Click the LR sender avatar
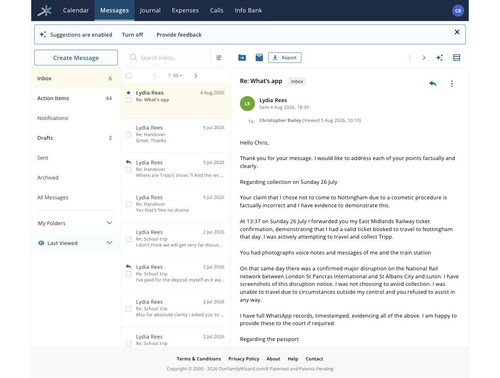This screenshot has height=378, width=500. pos(247,104)
